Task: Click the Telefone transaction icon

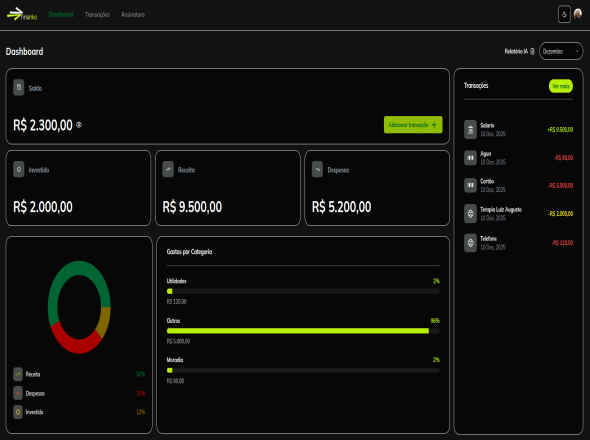Action: [470, 243]
